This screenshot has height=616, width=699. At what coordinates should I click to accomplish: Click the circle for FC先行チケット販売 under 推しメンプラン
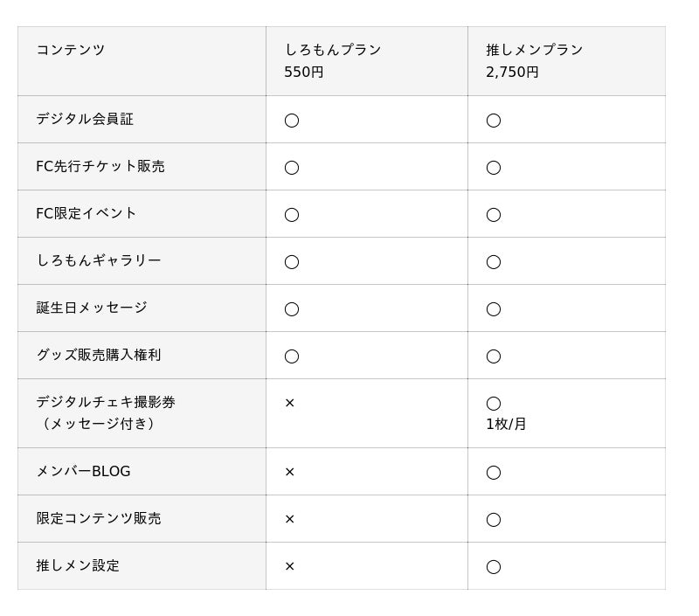pyautogui.click(x=494, y=168)
